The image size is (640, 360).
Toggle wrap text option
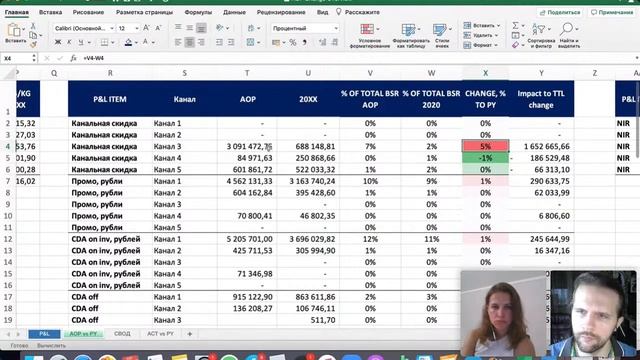click(251, 28)
